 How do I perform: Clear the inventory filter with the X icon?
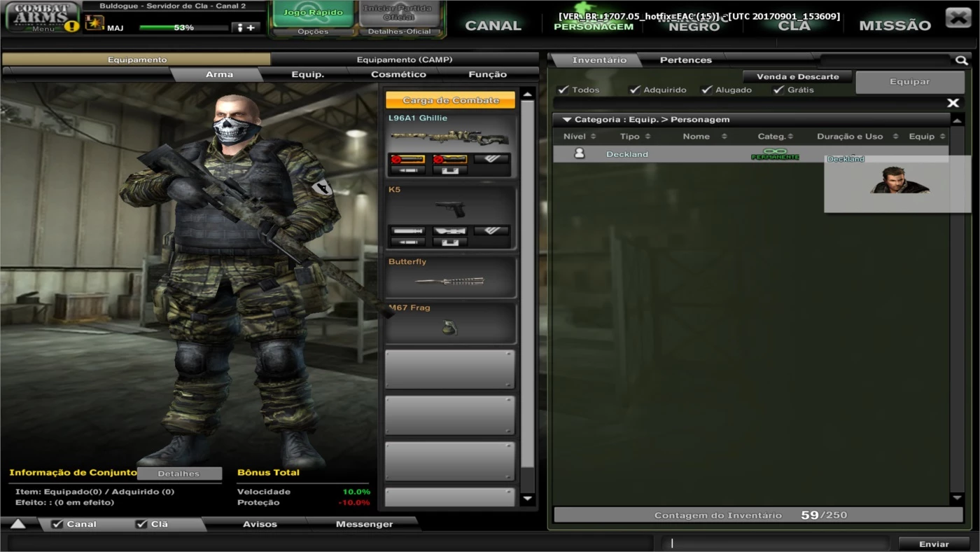point(953,103)
